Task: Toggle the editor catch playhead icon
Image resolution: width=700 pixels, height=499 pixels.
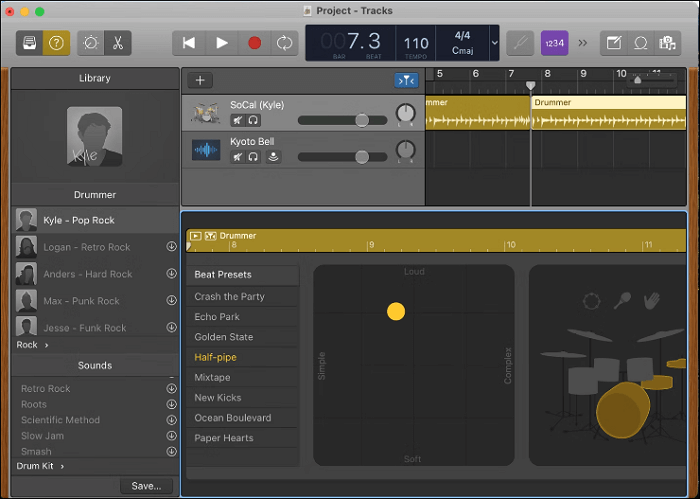Action: [x=210, y=236]
